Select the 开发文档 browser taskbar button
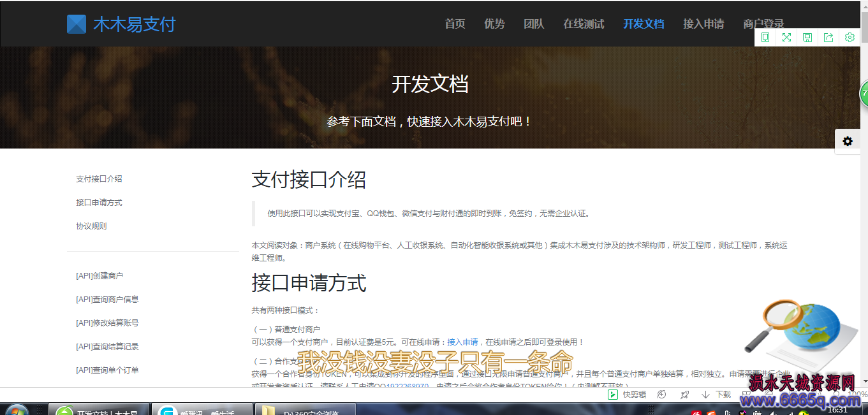Screen dimensions: 868x415 pyautogui.click(x=99, y=409)
